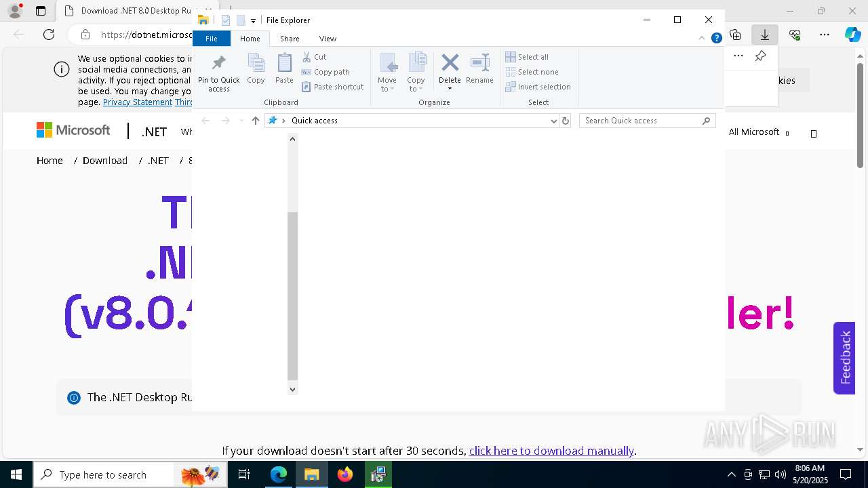Click the Microsoft logo link
This screenshot has height=488, width=868.
tap(73, 130)
